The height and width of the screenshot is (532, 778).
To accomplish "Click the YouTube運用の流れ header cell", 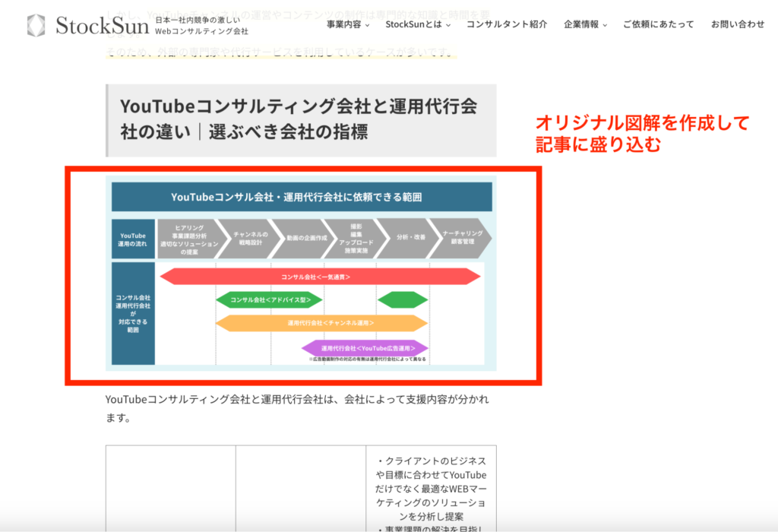I will (131, 239).
